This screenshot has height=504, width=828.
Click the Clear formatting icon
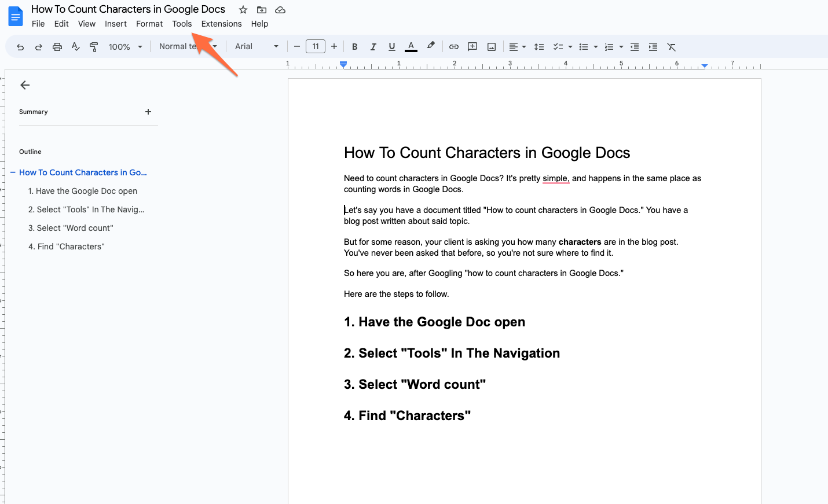tap(672, 46)
